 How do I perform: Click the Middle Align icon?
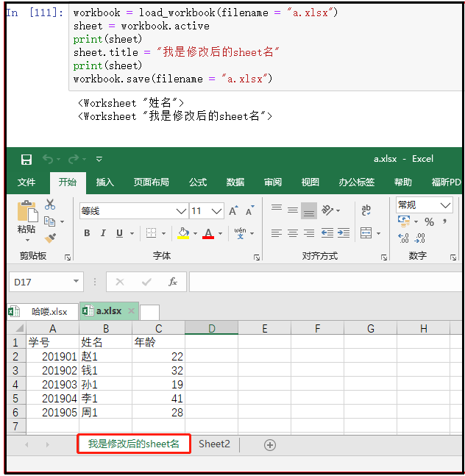point(293,210)
